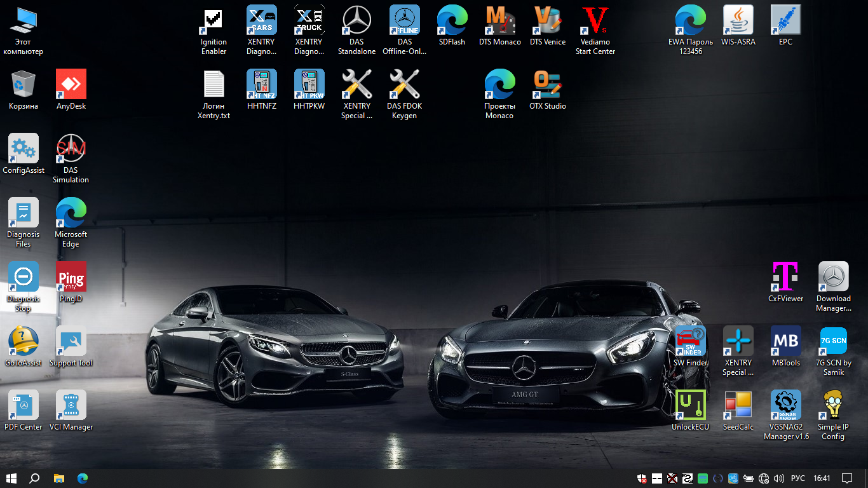Click the taskbar search magnifier button
Image resolution: width=868 pixels, height=488 pixels.
pyautogui.click(x=35, y=478)
